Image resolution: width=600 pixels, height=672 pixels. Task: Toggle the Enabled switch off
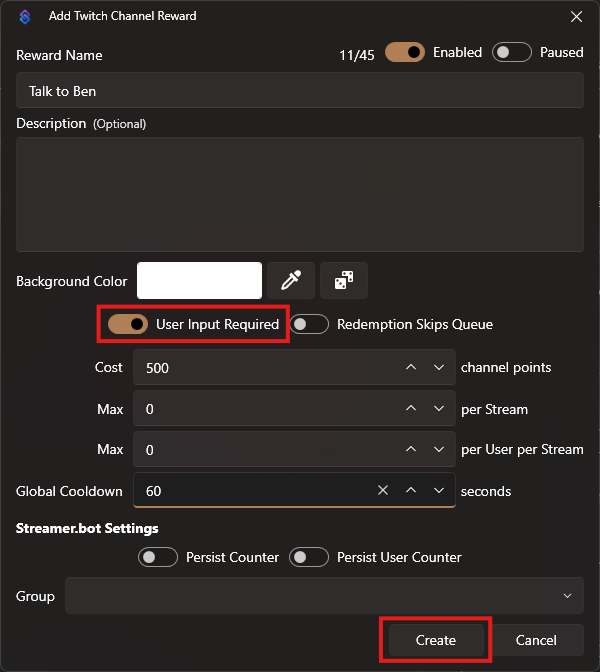(x=405, y=52)
